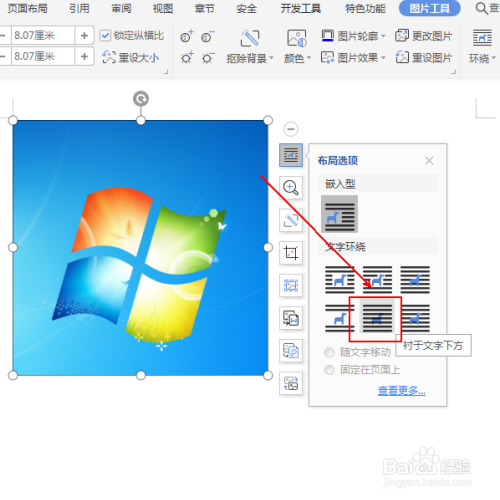500x500 pixels.
Task: Collapse the floating toolbar with minus icon
Action: pyautogui.click(x=291, y=129)
